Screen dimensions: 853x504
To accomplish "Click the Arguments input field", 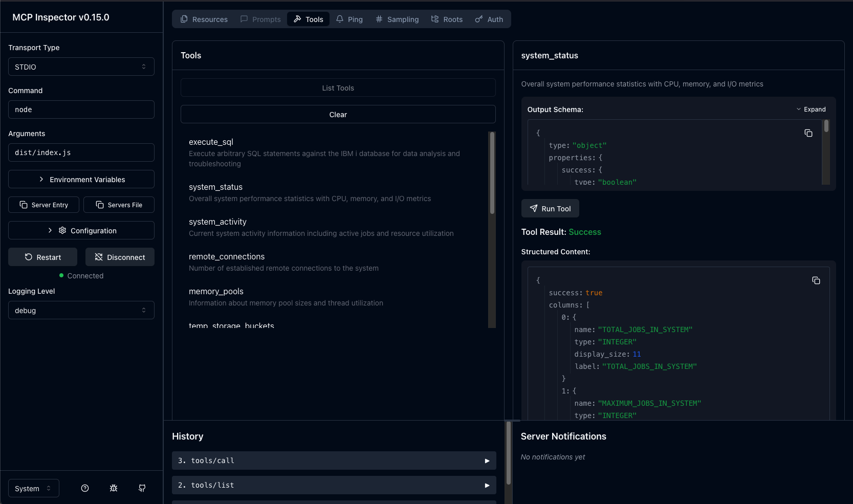I will tap(81, 152).
